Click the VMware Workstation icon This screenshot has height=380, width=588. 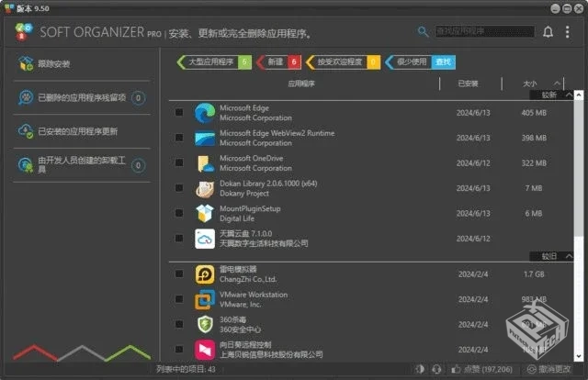(205, 299)
